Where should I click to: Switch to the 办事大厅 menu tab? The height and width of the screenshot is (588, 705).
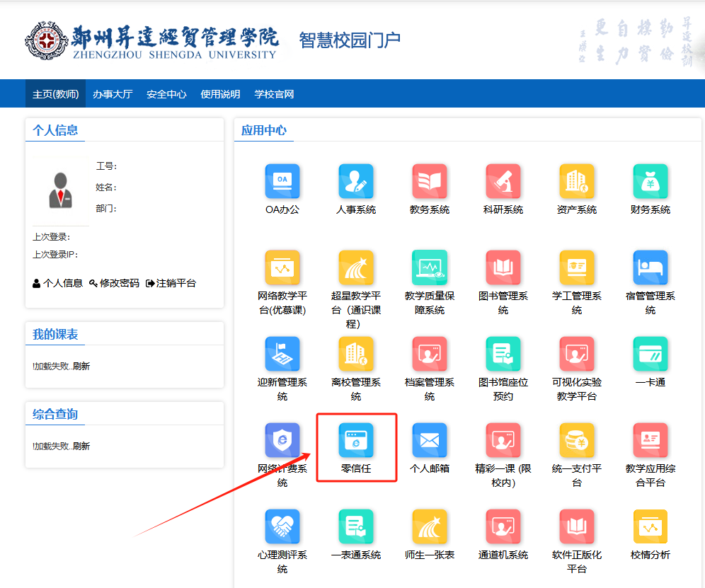pos(113,94)
